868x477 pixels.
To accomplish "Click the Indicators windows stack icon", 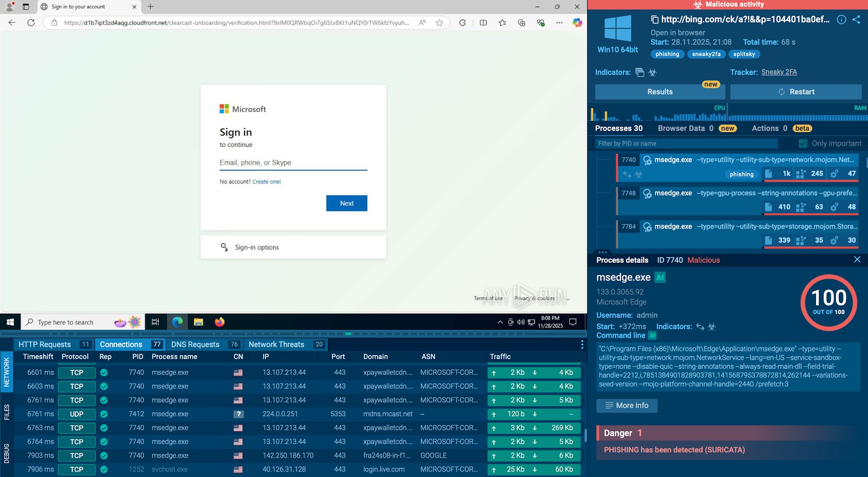I will coord(640,72).
